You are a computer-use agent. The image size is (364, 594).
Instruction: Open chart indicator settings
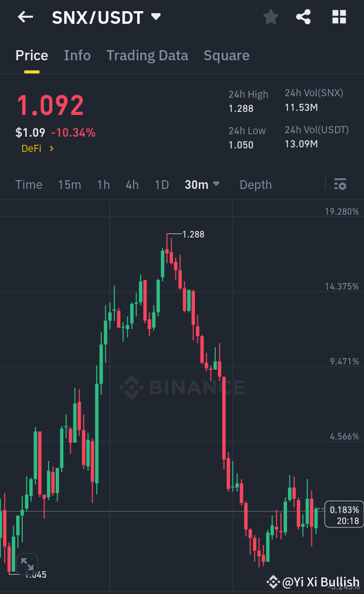coord(340,184)
